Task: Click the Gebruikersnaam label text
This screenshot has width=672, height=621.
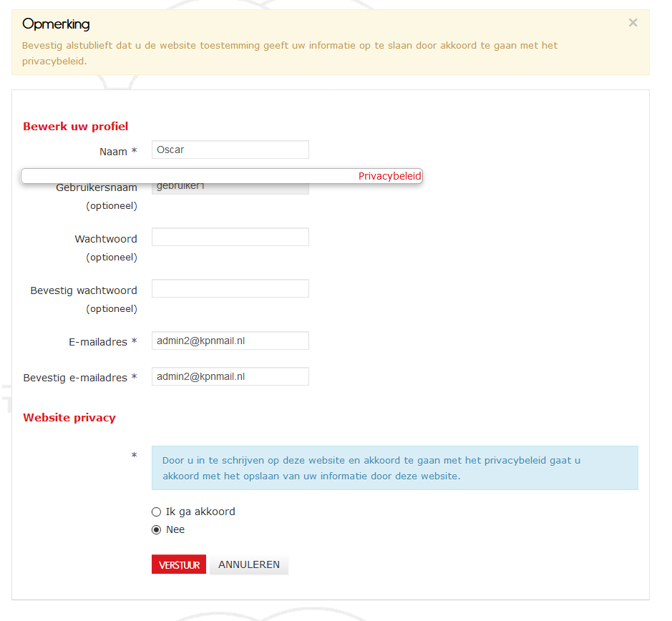Action: 97,187
